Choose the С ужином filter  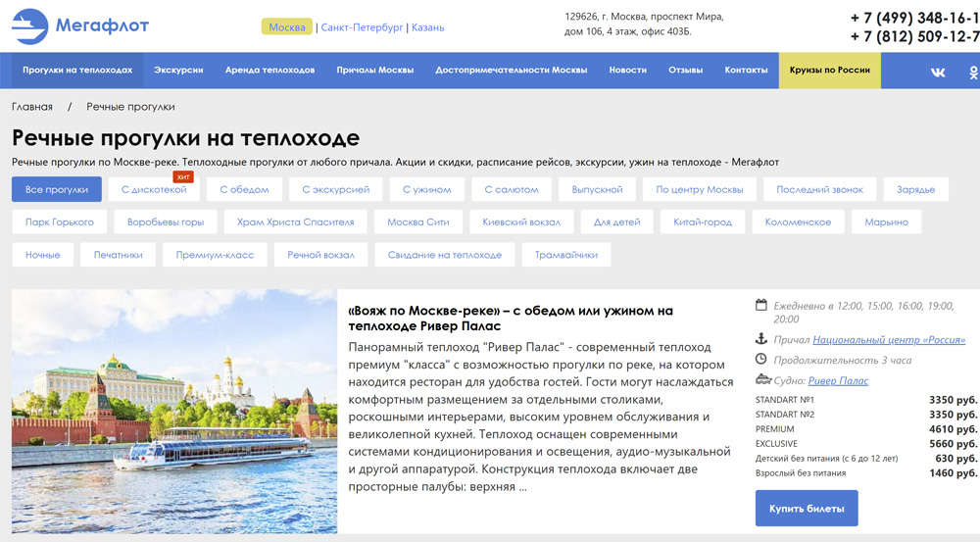pos(427,189)
